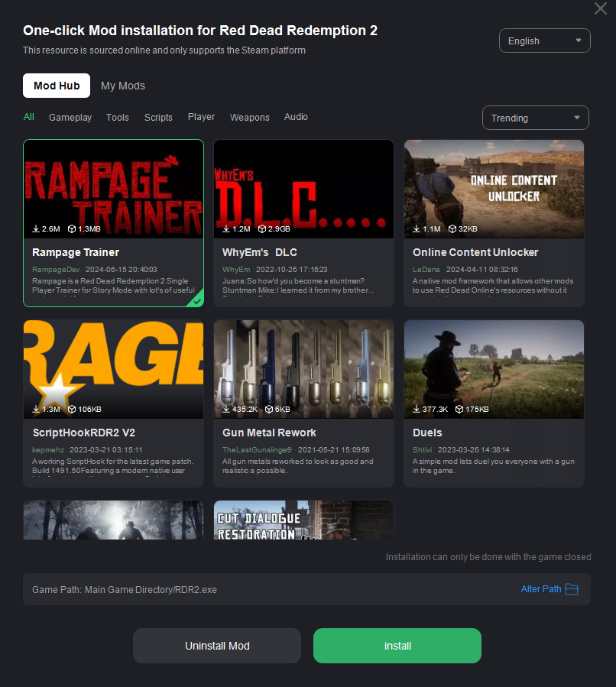The height and width of the screenshot is (687, 616).
Task: Click the package size icon beside 2.9GB
Action: 262,228
